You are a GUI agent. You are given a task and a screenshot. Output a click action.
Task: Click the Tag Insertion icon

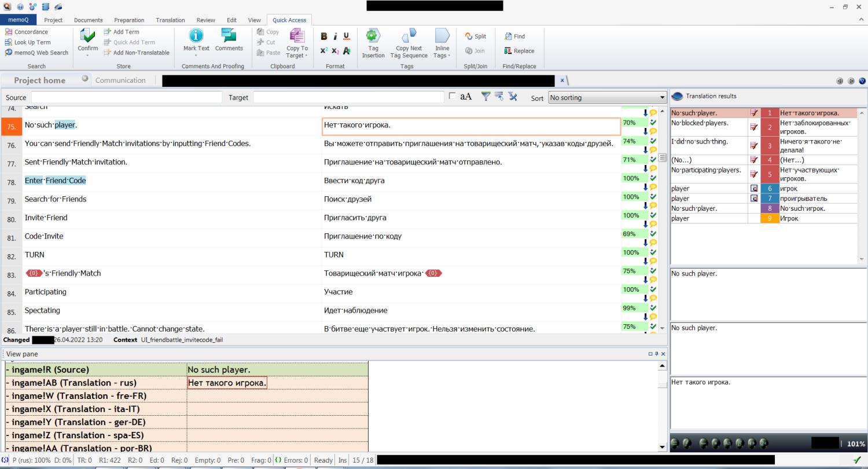click(373, 36)
